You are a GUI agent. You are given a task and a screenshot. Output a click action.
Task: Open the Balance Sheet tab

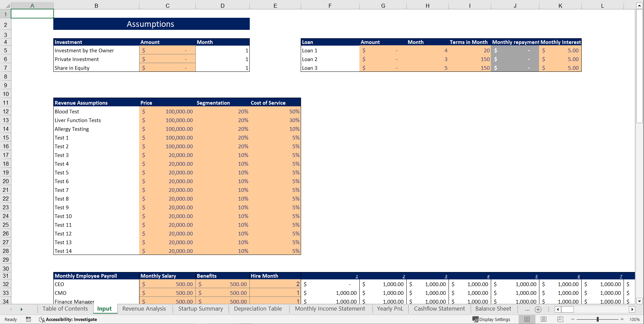493,309
